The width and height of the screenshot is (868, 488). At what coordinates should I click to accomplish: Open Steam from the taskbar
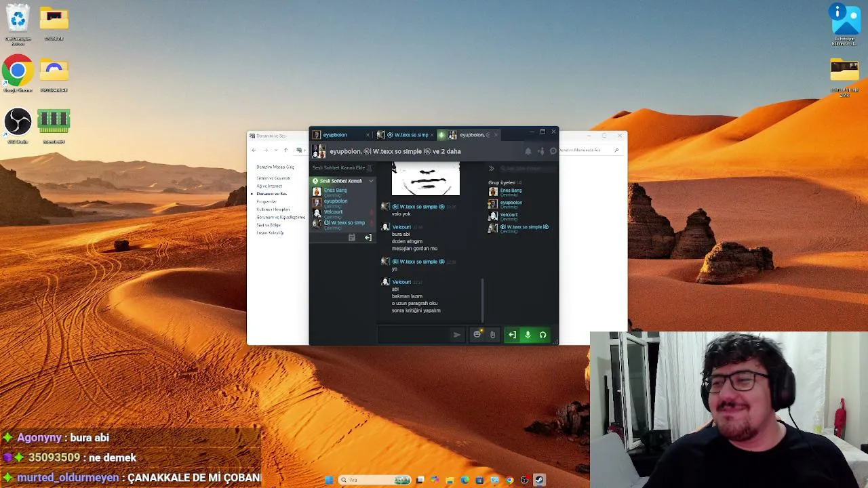[x=539, y=480]
